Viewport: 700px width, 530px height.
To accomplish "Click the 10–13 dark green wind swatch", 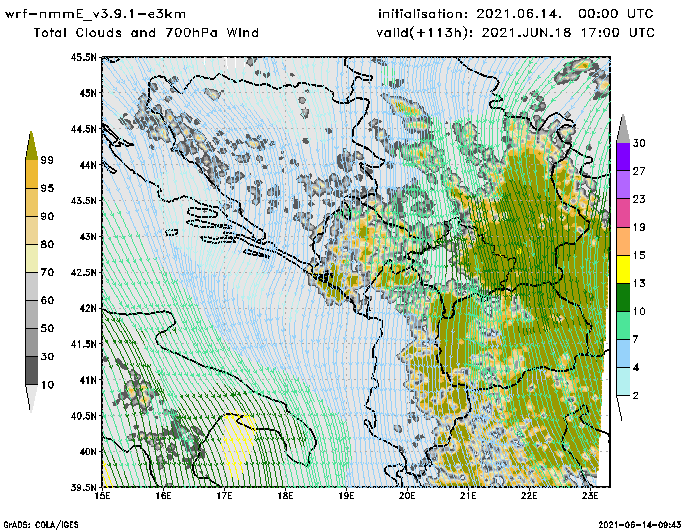I will point(623,297).
